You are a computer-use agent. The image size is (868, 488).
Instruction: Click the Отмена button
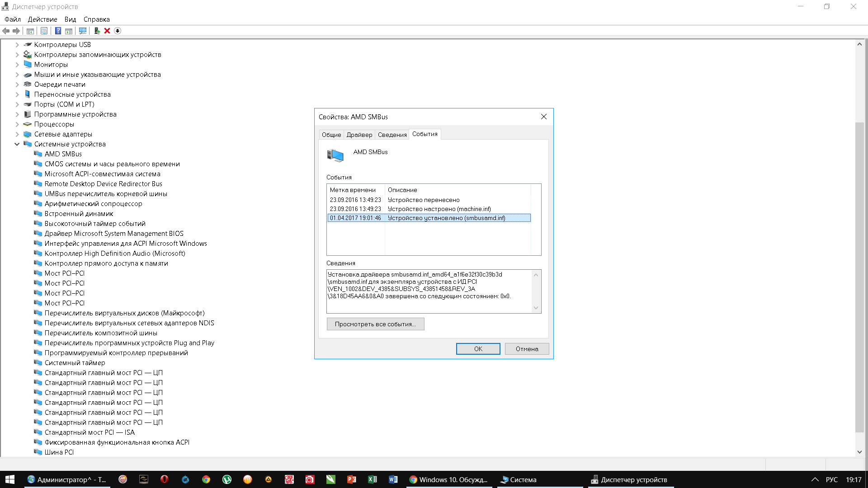[527, 349]
